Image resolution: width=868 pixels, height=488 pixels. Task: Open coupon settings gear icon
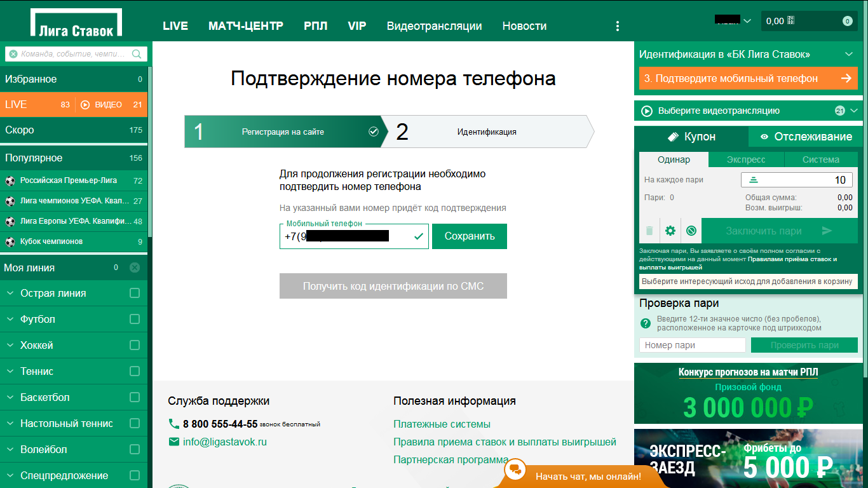(x=670, y=231)
